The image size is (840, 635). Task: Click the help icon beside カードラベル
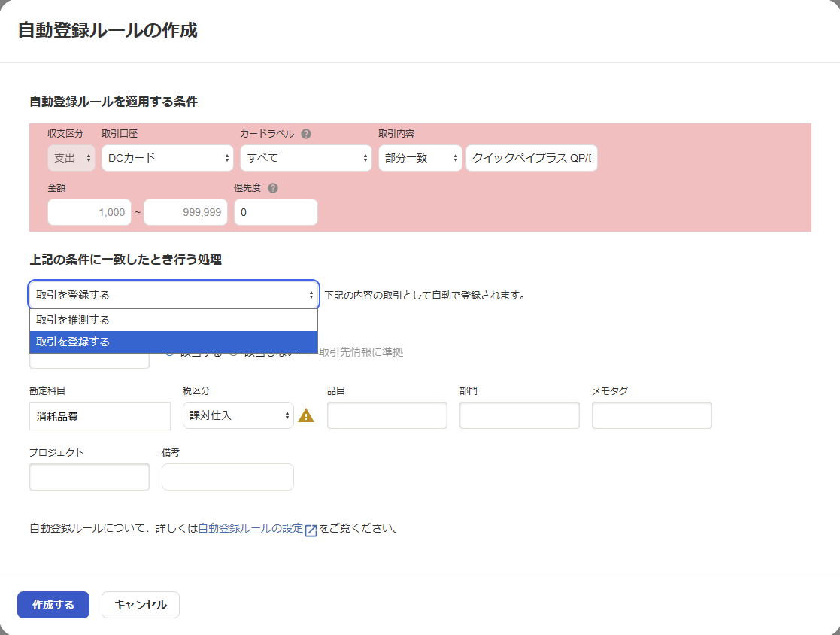(x=306, y=134)
